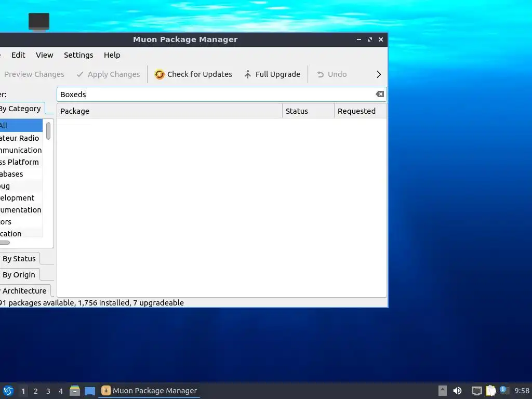Viewport: 532px width, 399px height.
Task: Select the Education category
Action: point(21,233)
